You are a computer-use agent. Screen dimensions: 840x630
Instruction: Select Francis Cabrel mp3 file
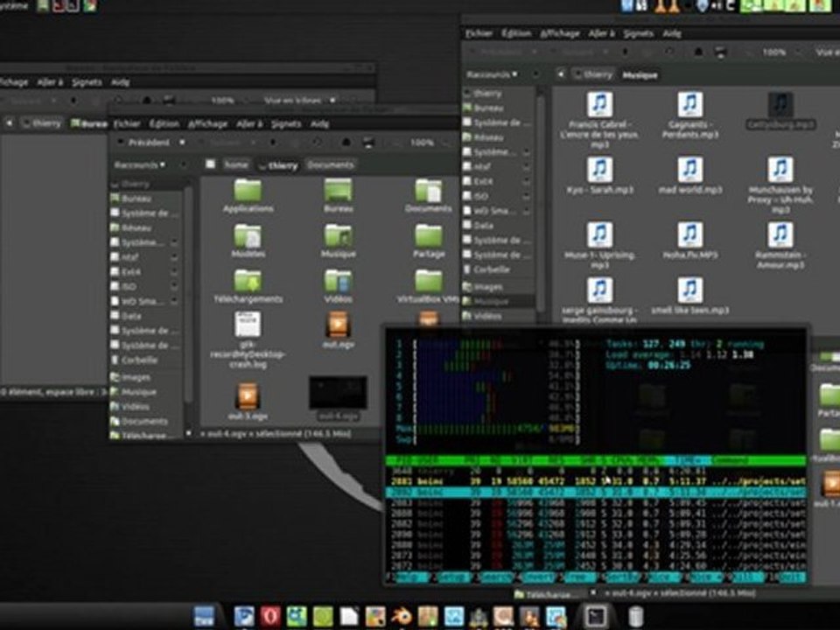tap(600, 120)
